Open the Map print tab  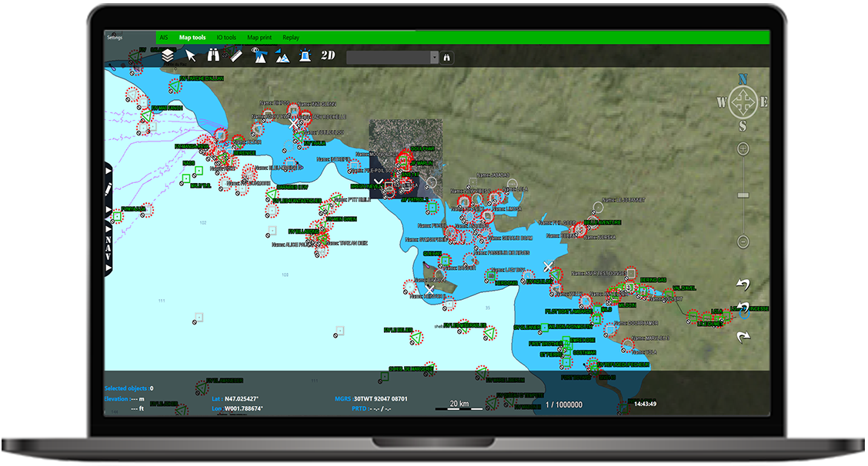coord(259,37)
